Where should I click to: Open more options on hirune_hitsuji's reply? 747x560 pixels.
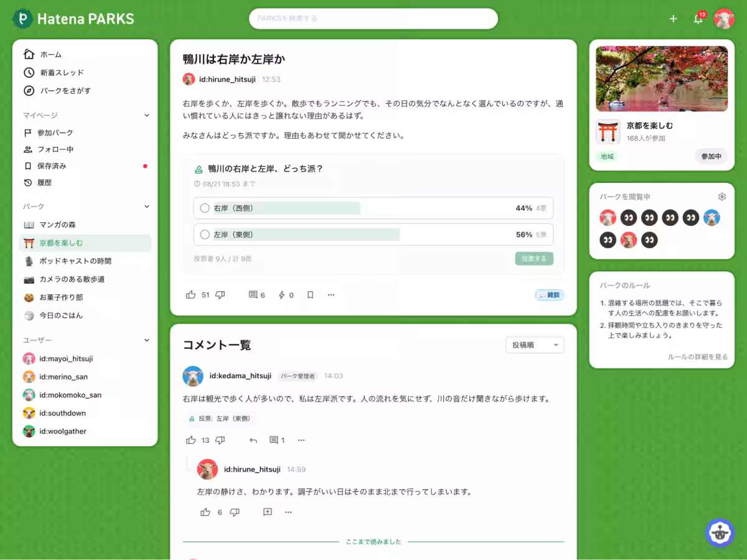tap(288, 512)
